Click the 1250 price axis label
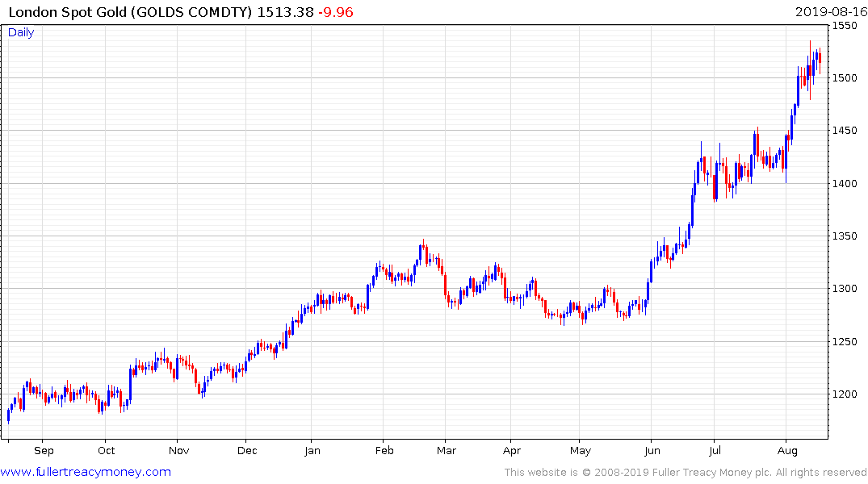Viewport: 868px width, 484px height. coord(845,342)
